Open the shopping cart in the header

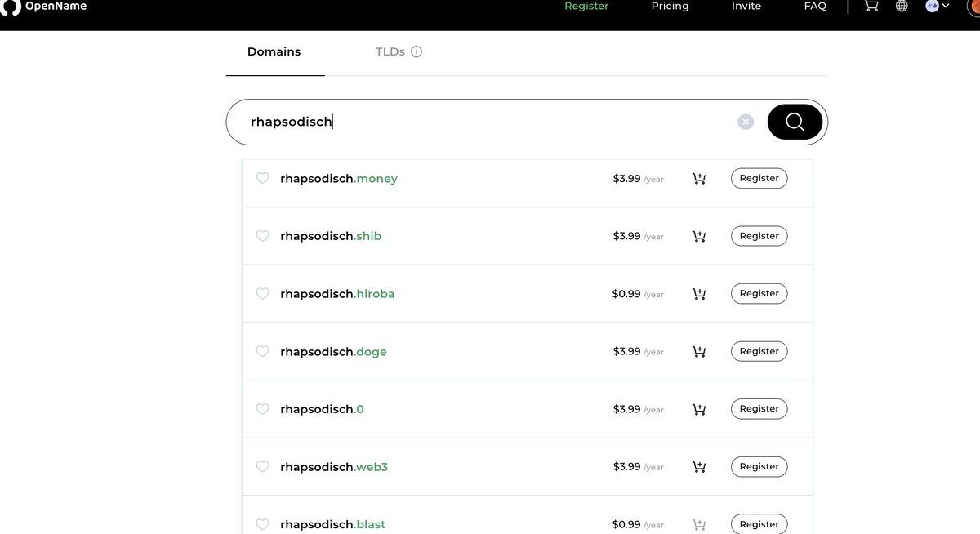tap(871, 6)
